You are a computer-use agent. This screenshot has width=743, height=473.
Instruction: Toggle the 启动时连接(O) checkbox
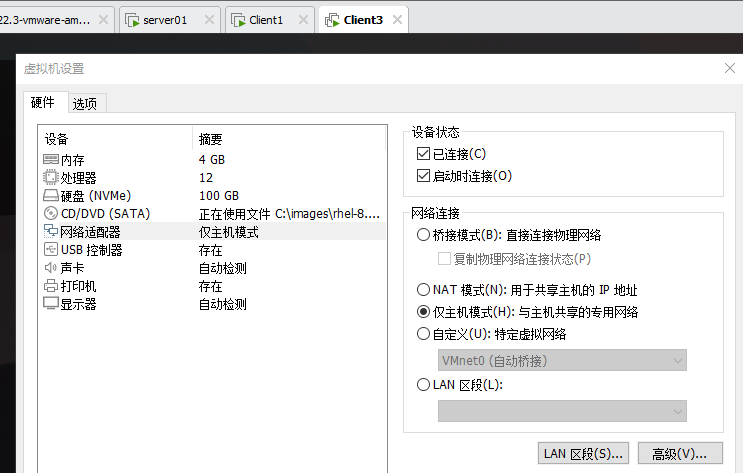(423, 176)
